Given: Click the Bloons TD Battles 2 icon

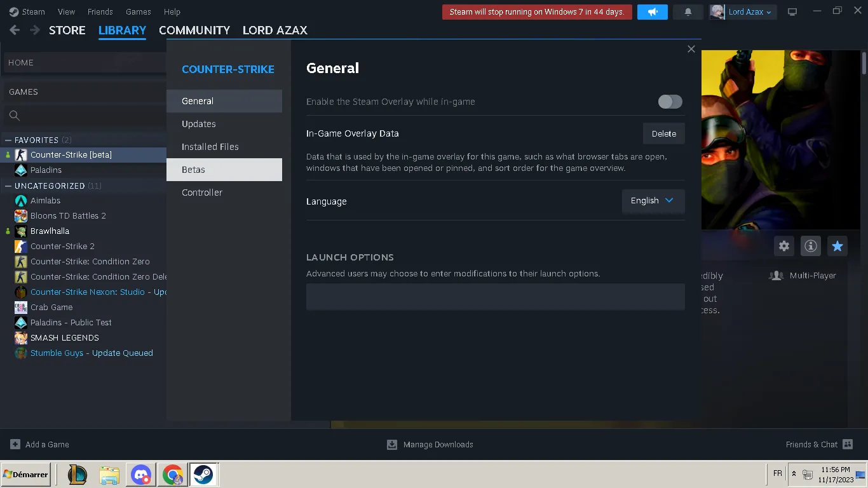Looking at the screenshot, I should click(x=21, y=216).
